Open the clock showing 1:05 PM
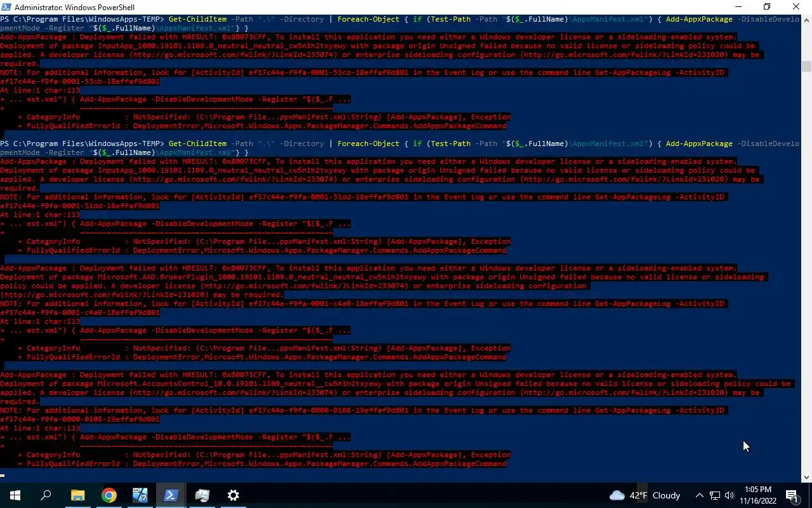 758,495
